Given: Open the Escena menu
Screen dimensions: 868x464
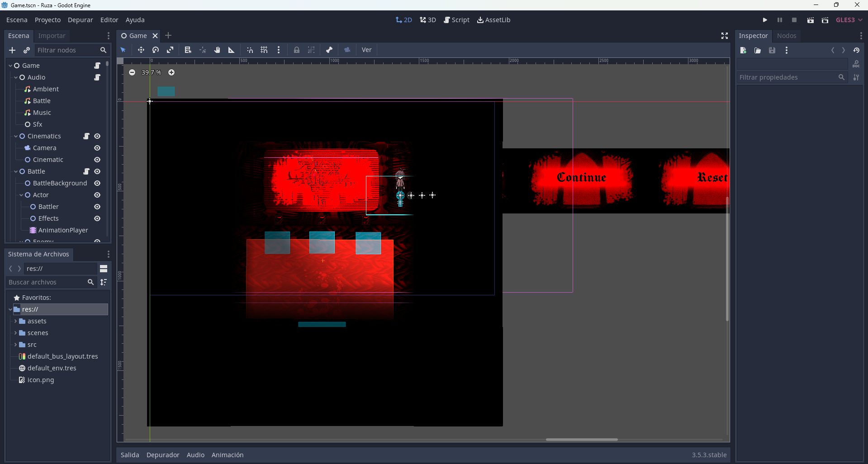Looking at the screenshot, I should [17, 20].
